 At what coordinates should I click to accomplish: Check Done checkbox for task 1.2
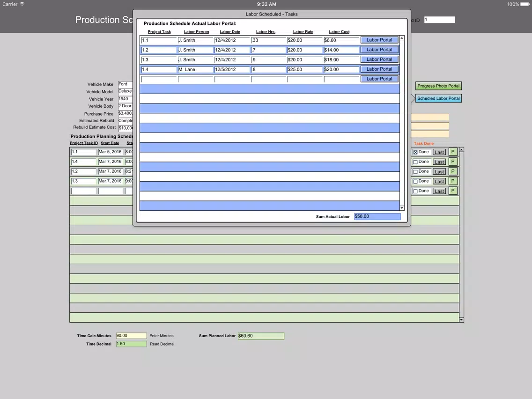(x=415, y=172)
